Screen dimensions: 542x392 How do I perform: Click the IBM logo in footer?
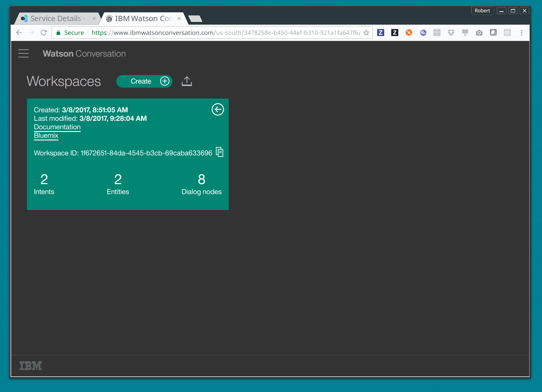pos(31,366)
